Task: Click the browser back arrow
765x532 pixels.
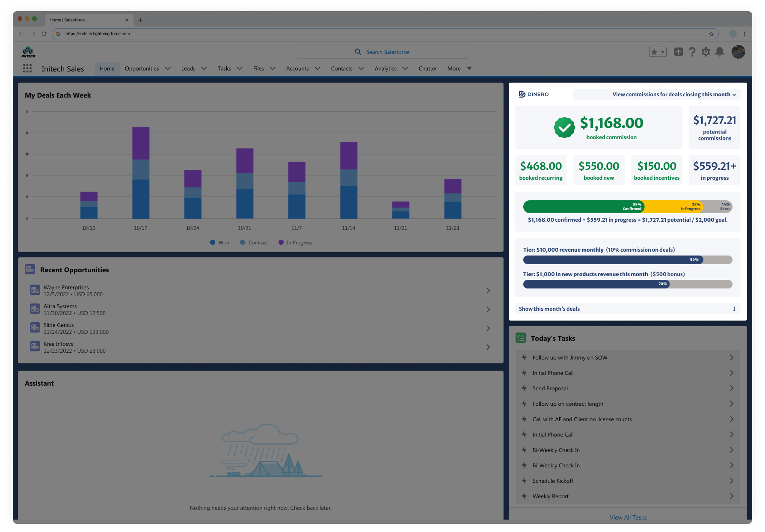Action: pyautogui.click(x=21, y=34)
